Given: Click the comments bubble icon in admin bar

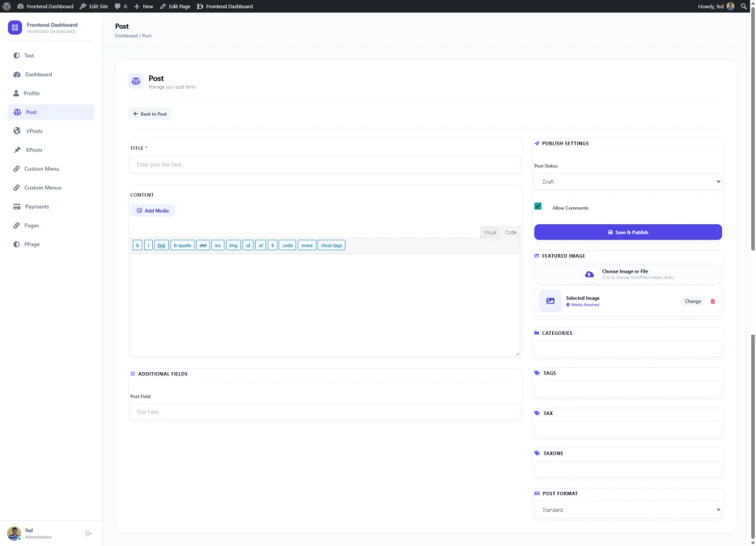Looking at the screenshot, I should [117, 6].
